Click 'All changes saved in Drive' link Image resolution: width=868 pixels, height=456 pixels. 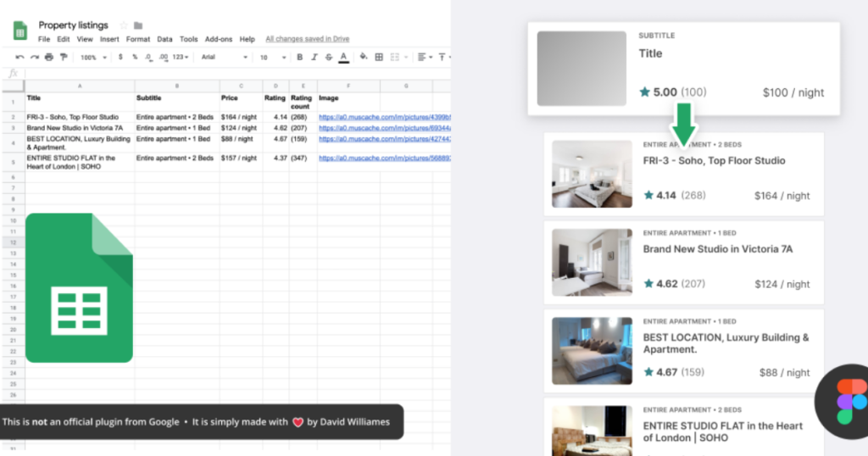[307, 39]
